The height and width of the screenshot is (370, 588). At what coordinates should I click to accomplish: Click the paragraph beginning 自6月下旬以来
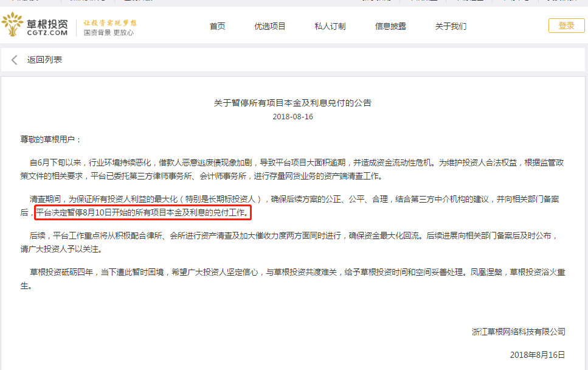click(292, 169)
